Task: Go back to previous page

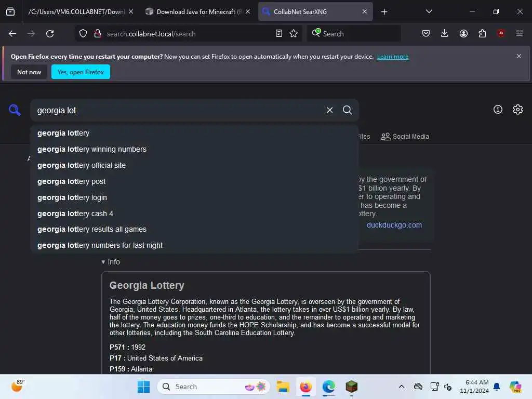Action: [12, 34]
